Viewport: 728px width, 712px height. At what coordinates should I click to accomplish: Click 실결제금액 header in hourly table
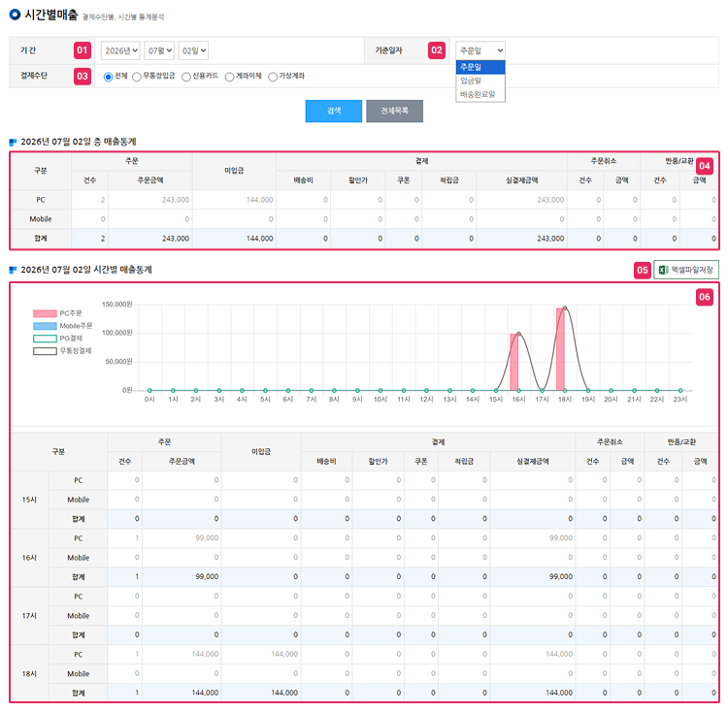tap(533, 462)
